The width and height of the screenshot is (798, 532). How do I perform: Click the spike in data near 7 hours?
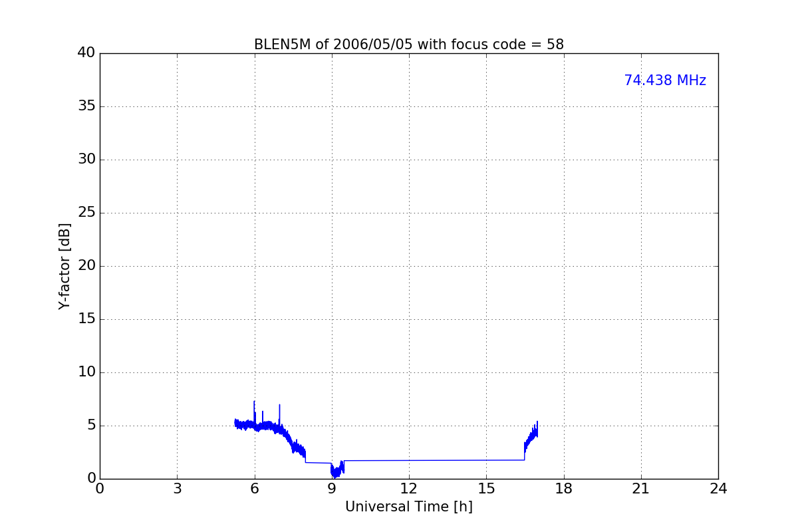point(279,414)
